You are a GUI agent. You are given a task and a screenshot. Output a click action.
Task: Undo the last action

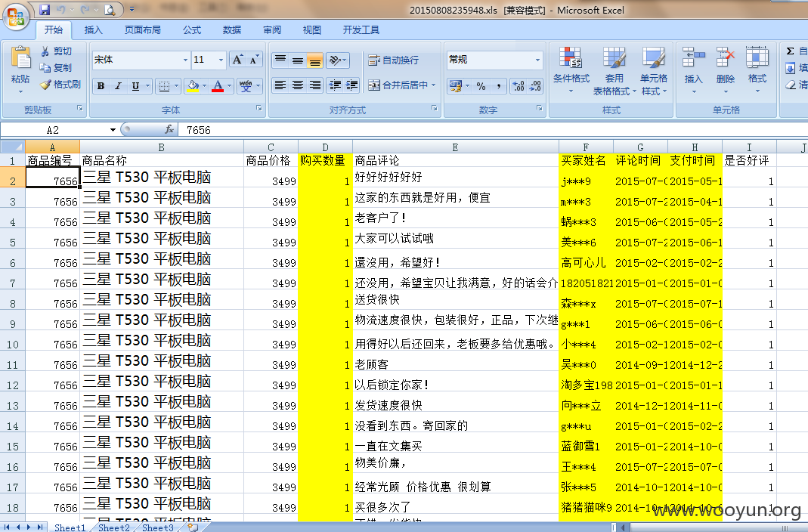(61, 9)
